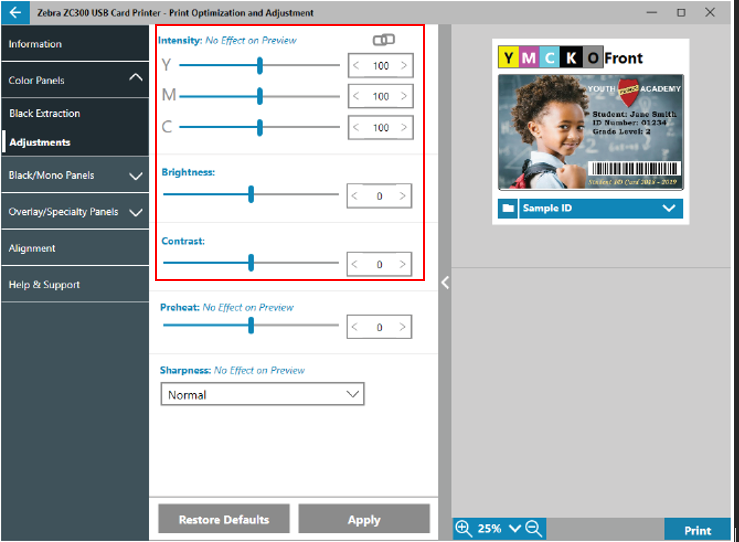Click the Contrast slider handle
The image size is (739, 542).
[251, 263]
